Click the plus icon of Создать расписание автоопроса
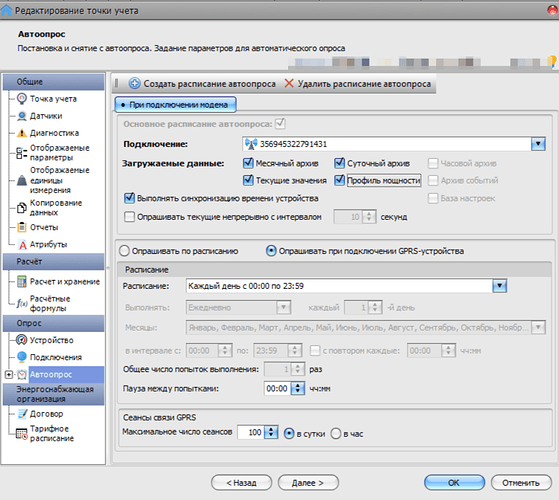The height and width of the screenshot is (500, 559). tap(134, 83)
